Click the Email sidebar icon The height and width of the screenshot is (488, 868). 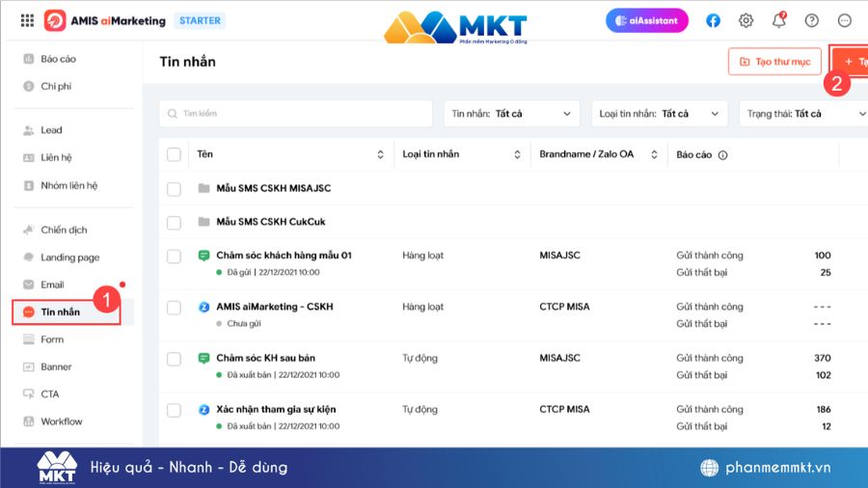point(28,285)
